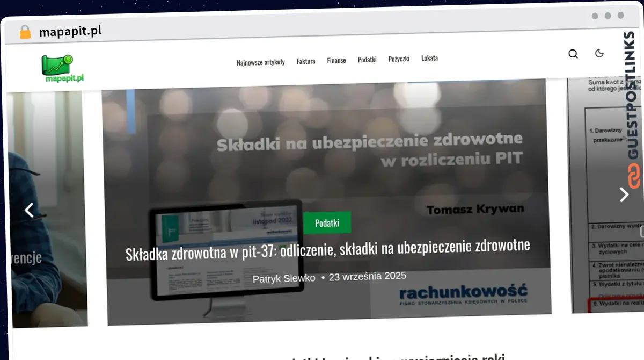Open the Faktura menu item
This screenshot has height=360, width=644.
point(306,61)
